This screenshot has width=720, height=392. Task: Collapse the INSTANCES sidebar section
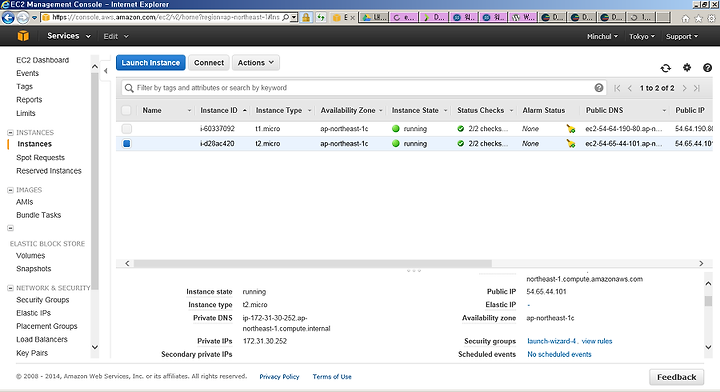point(10,133)
